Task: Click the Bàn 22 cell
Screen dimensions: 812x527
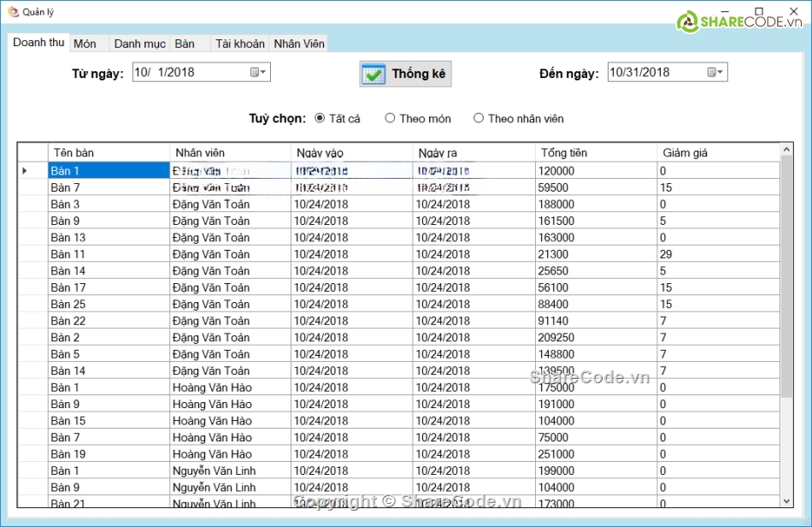Action: (x=109, y=321)
